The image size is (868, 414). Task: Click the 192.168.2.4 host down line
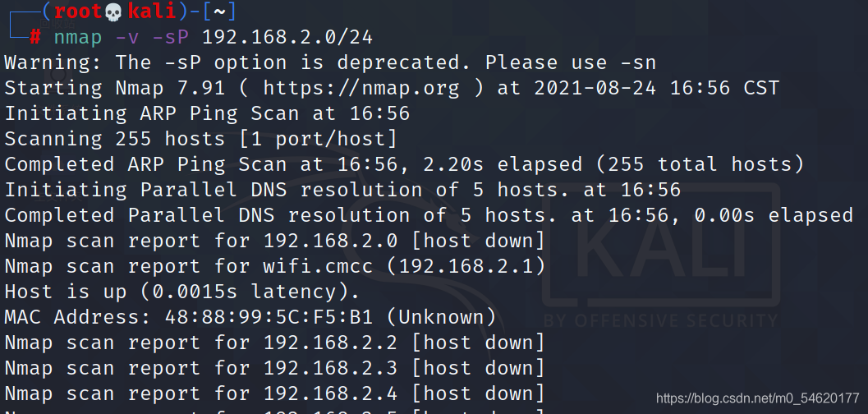pos(275,393)
